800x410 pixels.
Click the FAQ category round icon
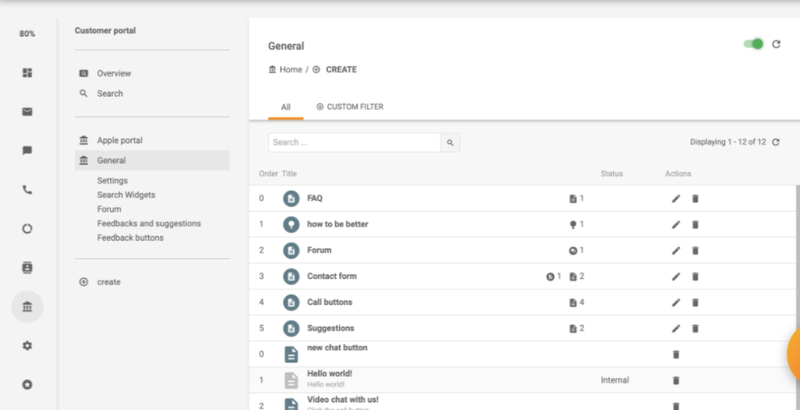(291, 198)
